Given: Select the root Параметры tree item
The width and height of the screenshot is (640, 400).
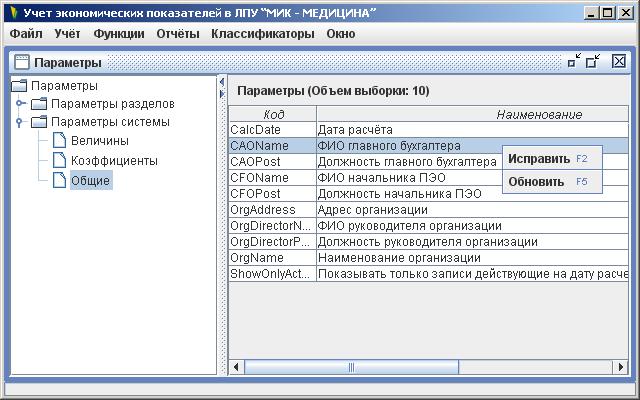Looking at the screenshot, I should click(64, 86).
